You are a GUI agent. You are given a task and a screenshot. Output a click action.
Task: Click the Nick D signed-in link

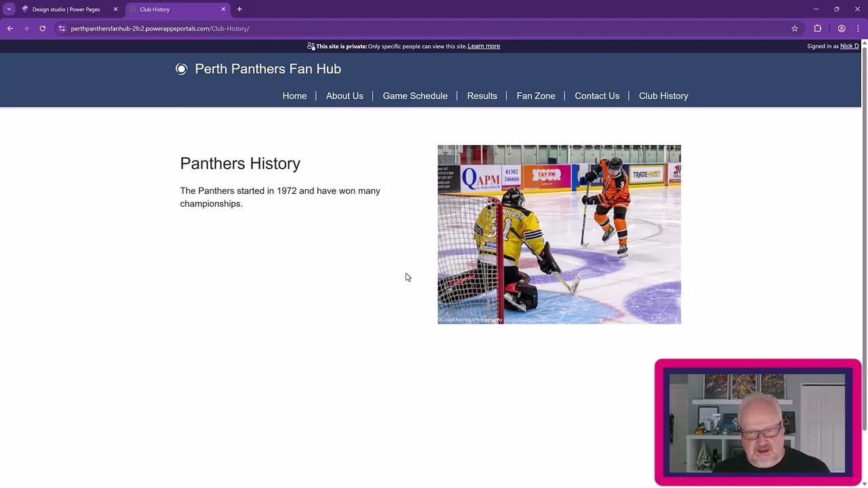[x=849, y=46]
